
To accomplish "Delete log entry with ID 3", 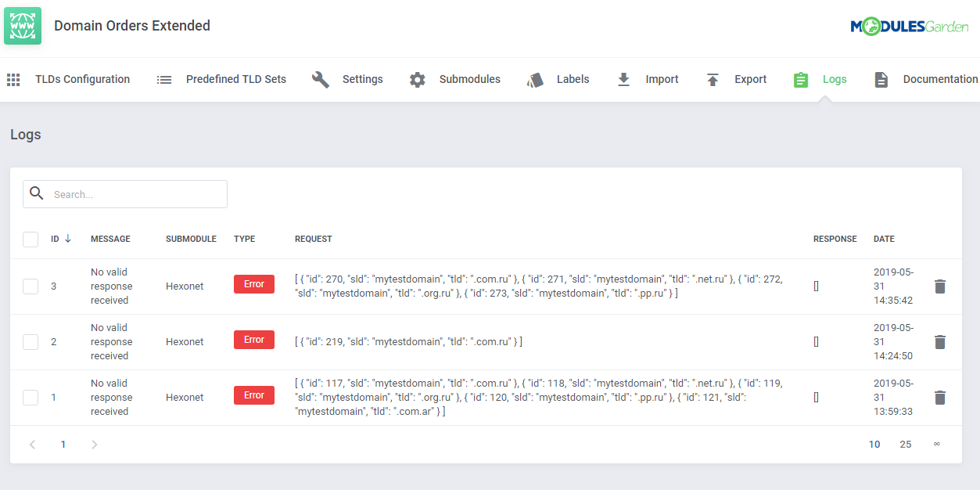I will click(x=940, y=286).
